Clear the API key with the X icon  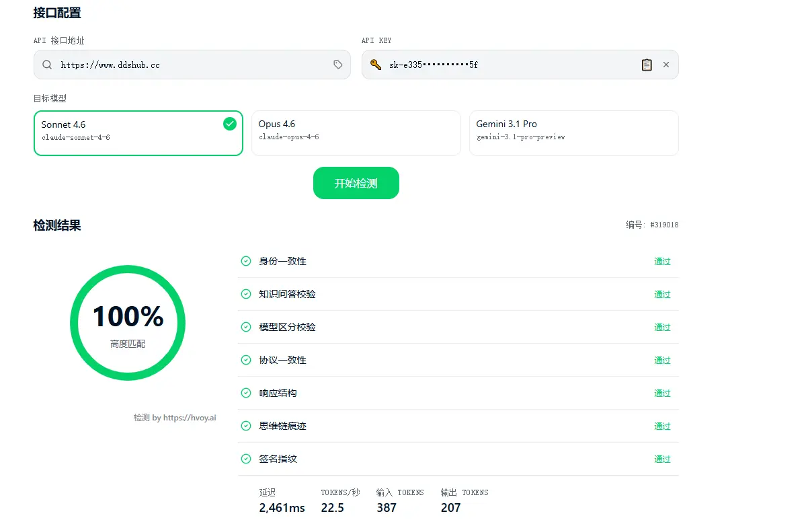coord(666,65)
